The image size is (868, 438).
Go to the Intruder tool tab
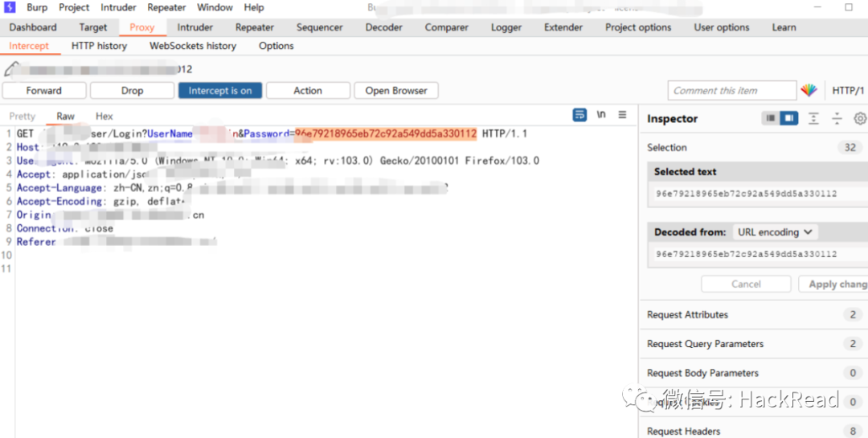(194, 27)
